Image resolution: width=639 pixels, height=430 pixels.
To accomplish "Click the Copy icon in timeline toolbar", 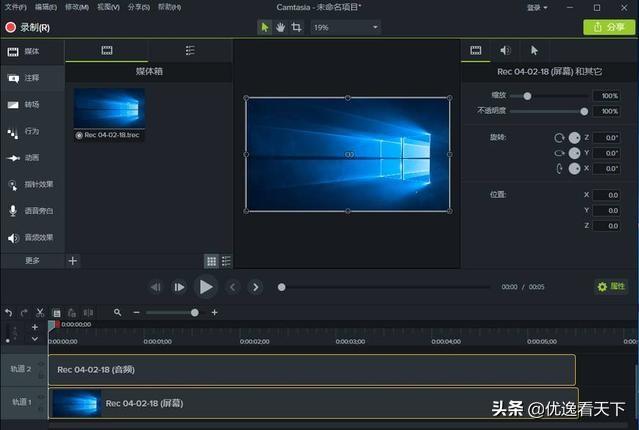I will coord(56,313).
